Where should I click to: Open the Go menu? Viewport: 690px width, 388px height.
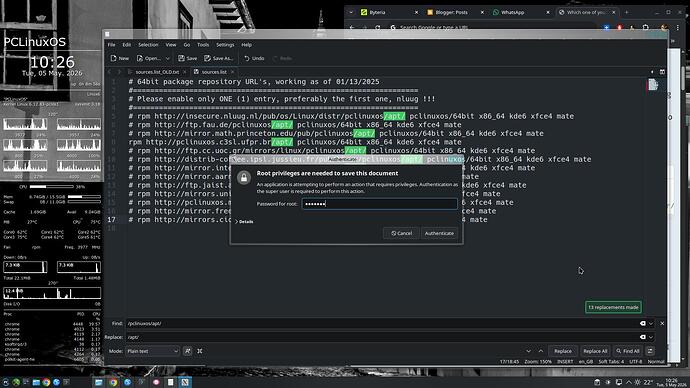pyautogui.click(x=187, y=44)
